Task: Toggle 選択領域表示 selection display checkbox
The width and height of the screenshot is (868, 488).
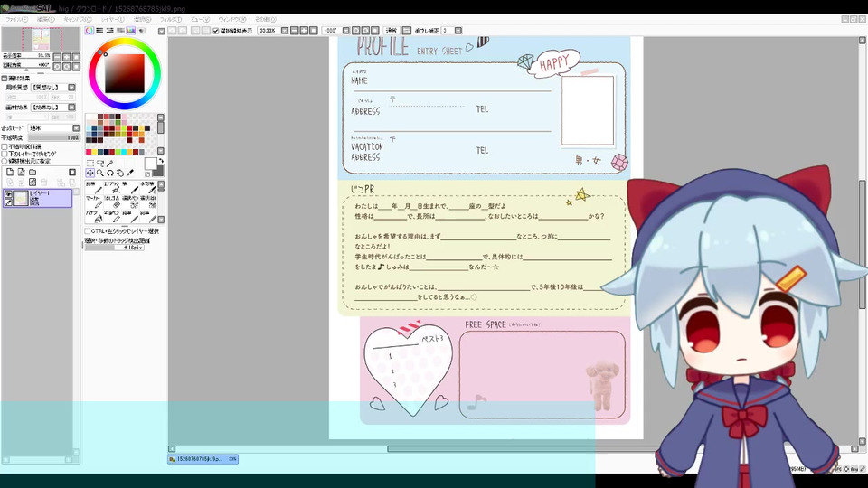Action: point(216,31)
